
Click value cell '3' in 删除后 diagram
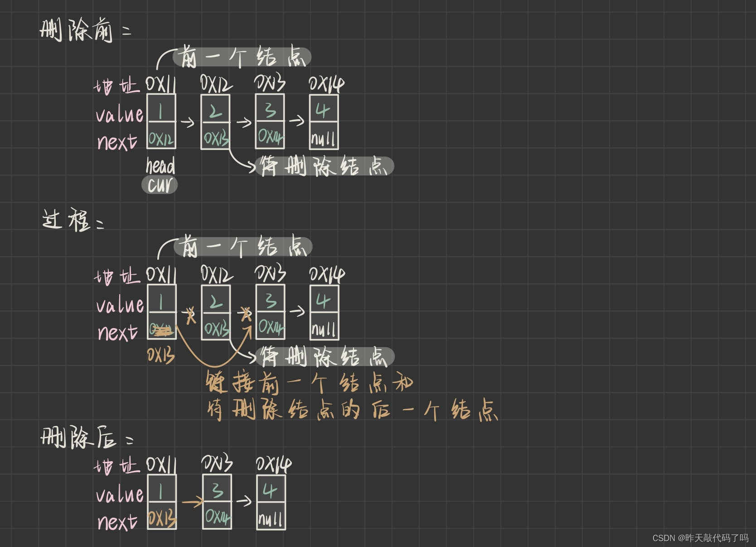[x=217, y=489]
